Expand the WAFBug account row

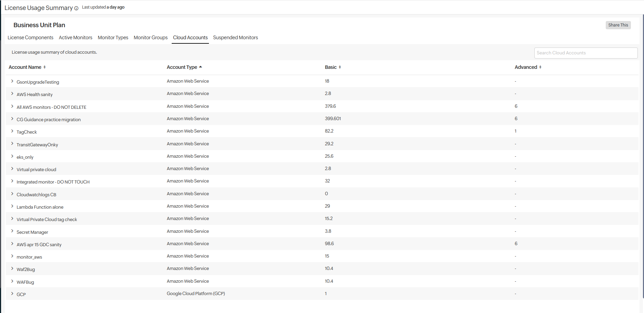(12, 281)
